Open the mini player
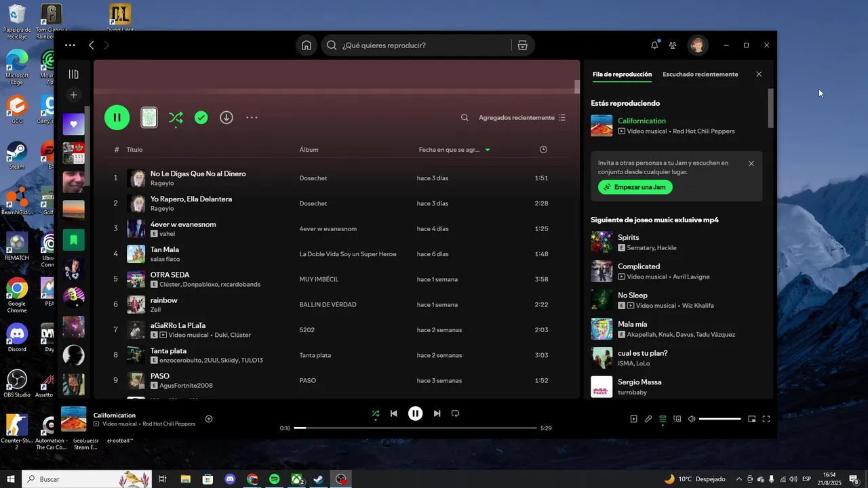Image resolution: width=868 pixels, height=488 pixels. tap(751, 419)
